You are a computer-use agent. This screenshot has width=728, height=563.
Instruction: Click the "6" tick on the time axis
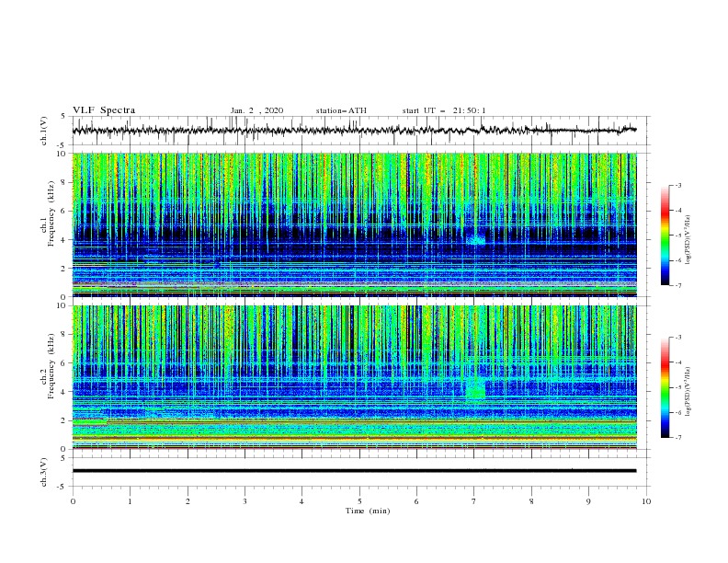tap(416, 501)
